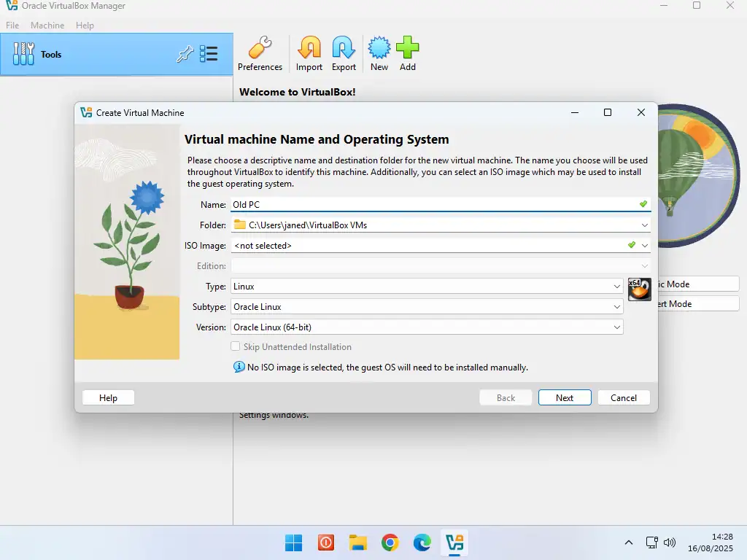Open the Tools list menu icon
747x560 pixels.
tap(209, 54)
